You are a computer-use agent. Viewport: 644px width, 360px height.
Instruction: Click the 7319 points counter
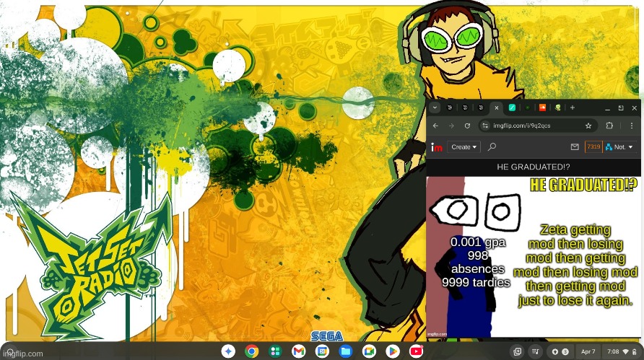(593, 147)
